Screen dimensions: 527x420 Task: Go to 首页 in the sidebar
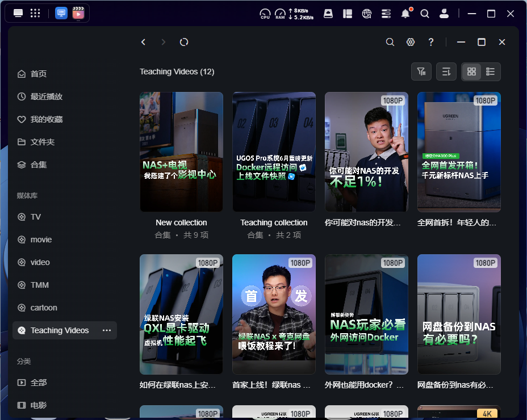click(x=39, y=74)
